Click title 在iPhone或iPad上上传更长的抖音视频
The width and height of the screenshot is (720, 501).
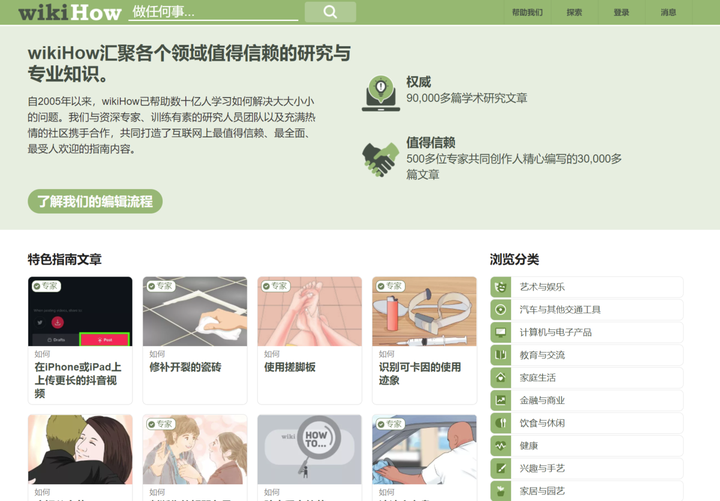tap(78, 380)
